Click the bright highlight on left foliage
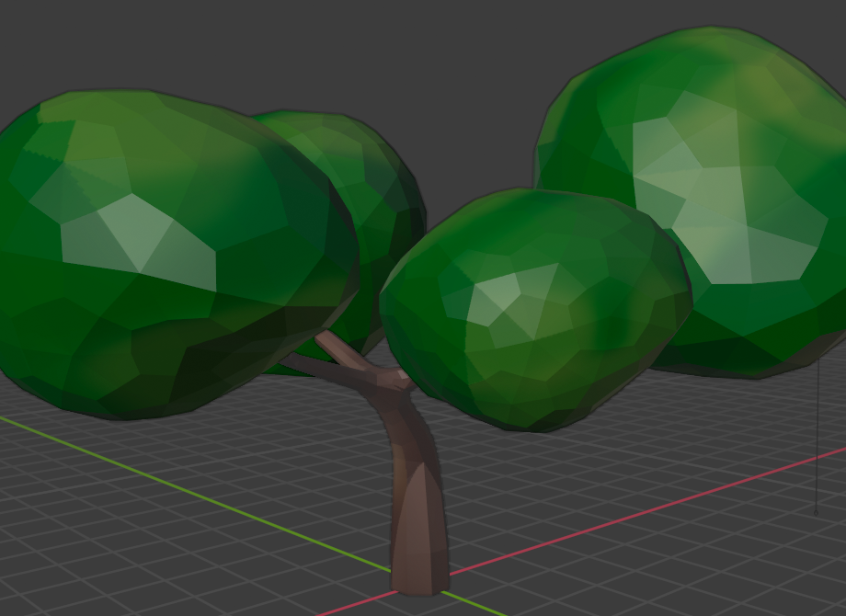 point(138,234)
